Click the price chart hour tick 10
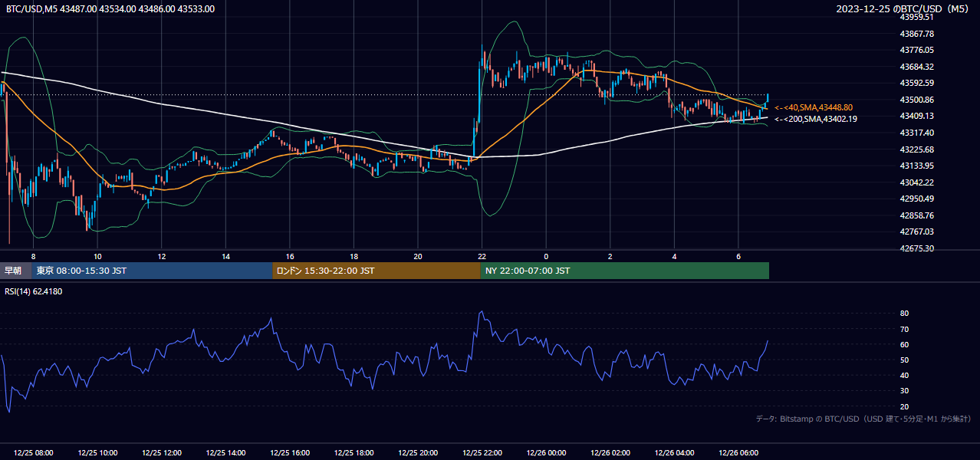Screen dimensions: 980x460 97,256
